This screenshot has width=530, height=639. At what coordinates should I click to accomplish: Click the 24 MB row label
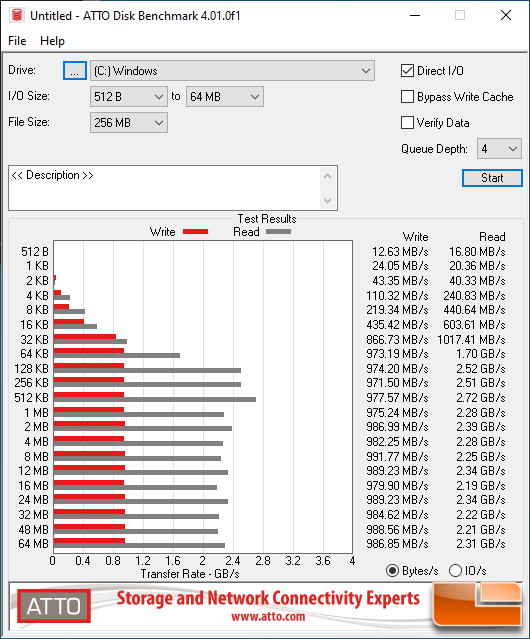coord(33,500)
